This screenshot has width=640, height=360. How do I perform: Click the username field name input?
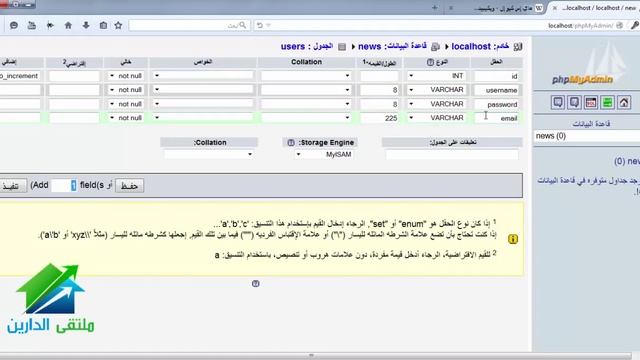tap(497, 90)
